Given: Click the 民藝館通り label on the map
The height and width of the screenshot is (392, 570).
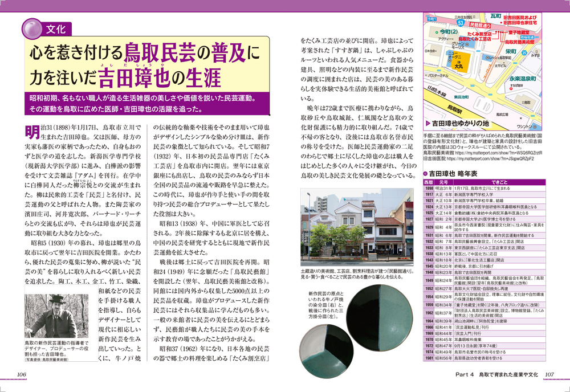Looking at the screenshot, I should 480,26.
